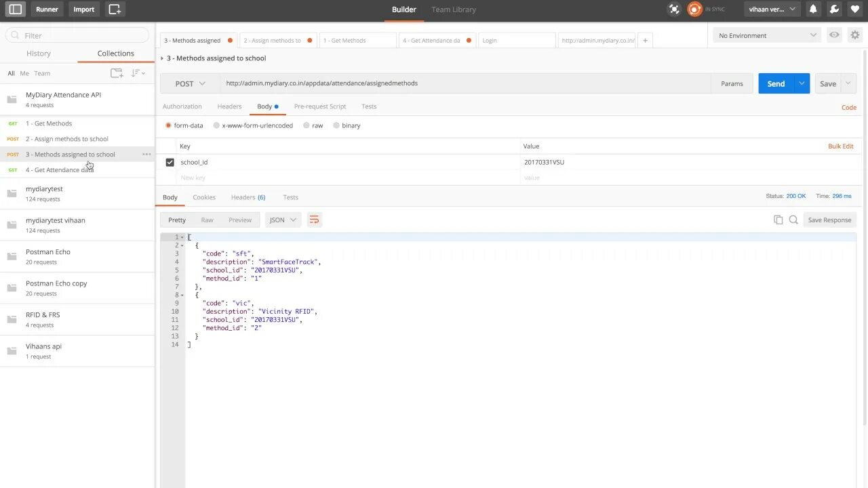
Task: Open vihaan user account dropdown
Action: click(x=772, y=9)
